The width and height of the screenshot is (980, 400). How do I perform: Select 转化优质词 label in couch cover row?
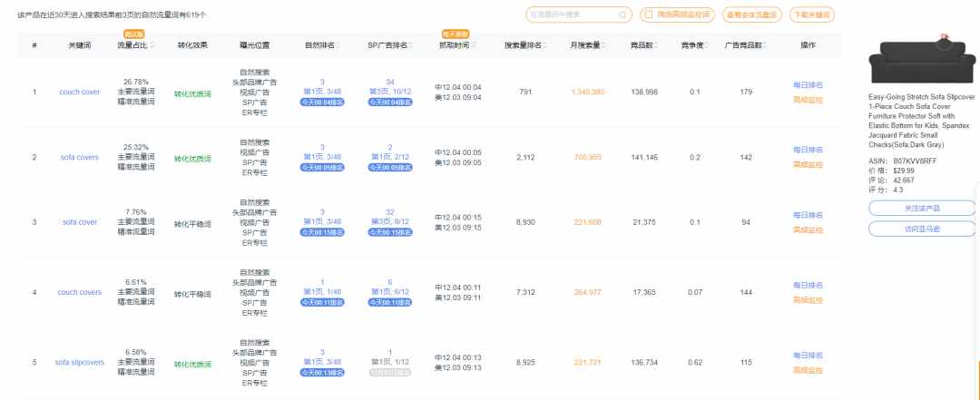tap(192, 93)
